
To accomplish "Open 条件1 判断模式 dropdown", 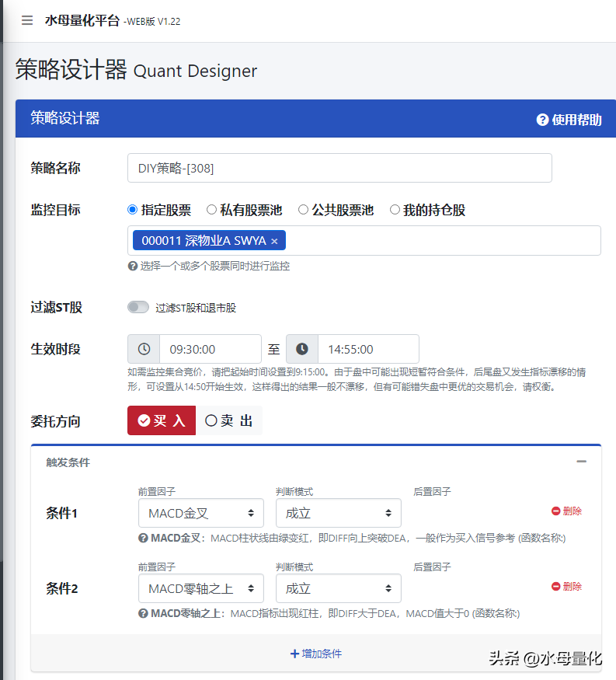I will [x=339, y=513].
